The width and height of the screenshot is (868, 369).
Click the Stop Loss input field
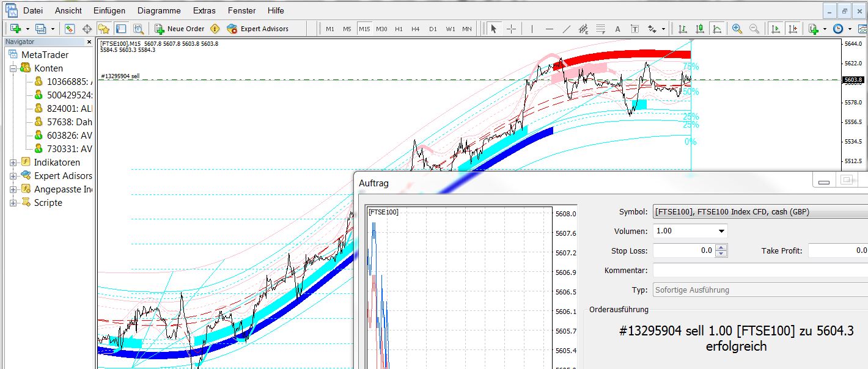click(683, 250)
